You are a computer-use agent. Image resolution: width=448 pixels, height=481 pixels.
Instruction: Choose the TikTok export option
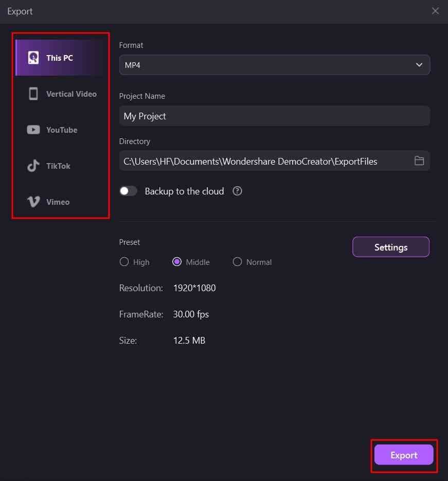pos(60,166)
